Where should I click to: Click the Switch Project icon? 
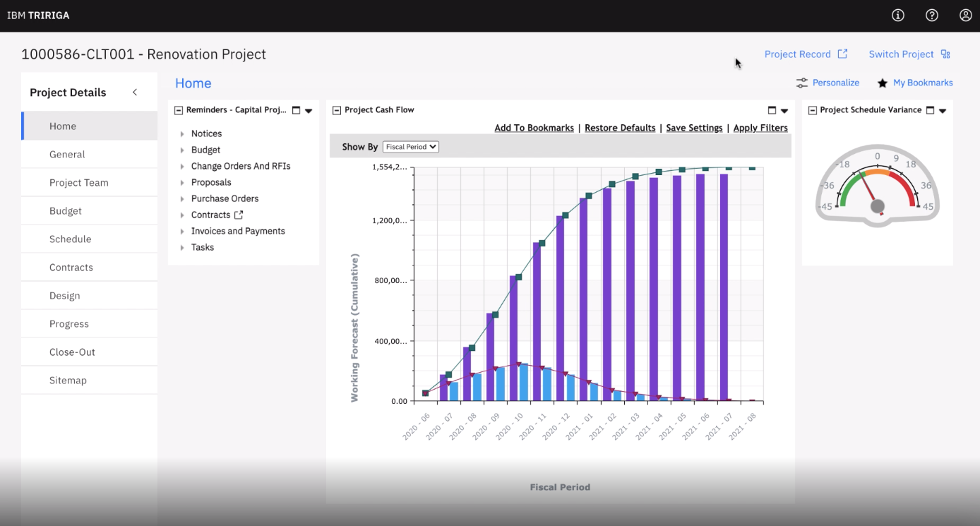945,54
